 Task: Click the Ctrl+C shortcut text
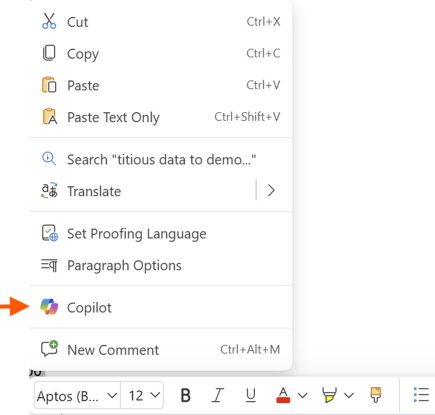pyautogui.click(x=263, y=53)
